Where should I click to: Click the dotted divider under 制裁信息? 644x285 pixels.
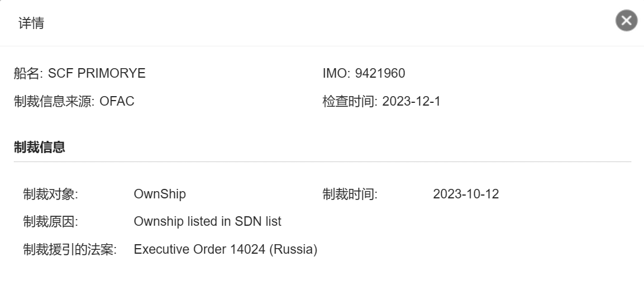click(322, 162)
